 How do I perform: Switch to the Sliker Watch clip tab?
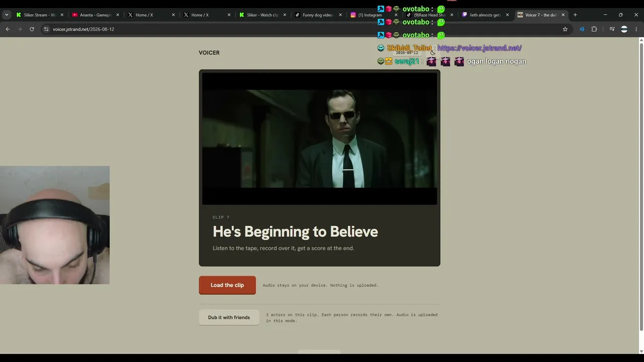click(x=263, y=15)
